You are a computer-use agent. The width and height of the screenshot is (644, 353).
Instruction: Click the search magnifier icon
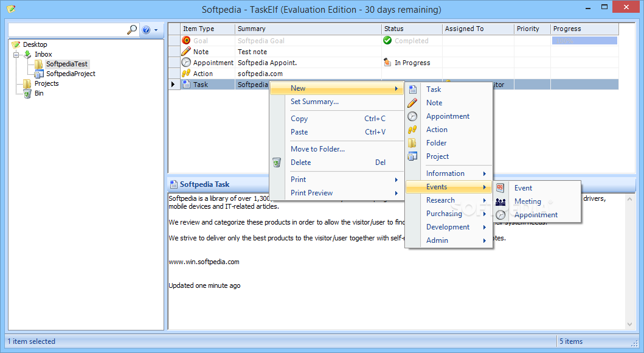(132, 30)
